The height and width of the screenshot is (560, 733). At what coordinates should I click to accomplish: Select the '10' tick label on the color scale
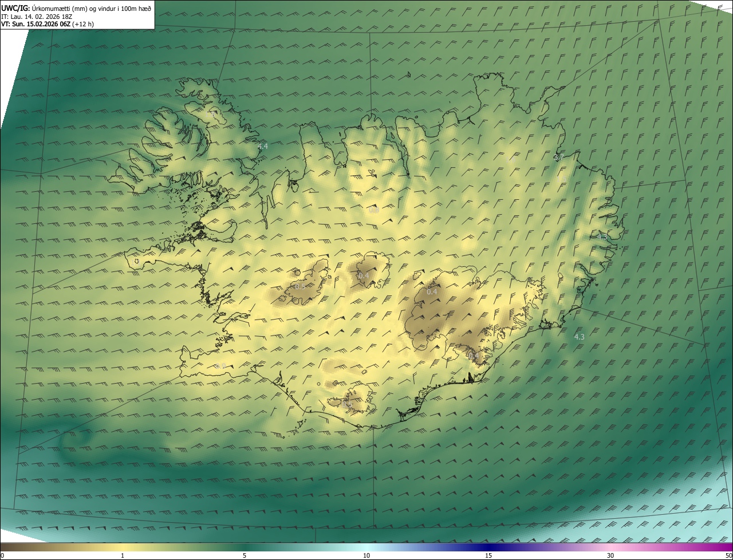tap(366, 555)
